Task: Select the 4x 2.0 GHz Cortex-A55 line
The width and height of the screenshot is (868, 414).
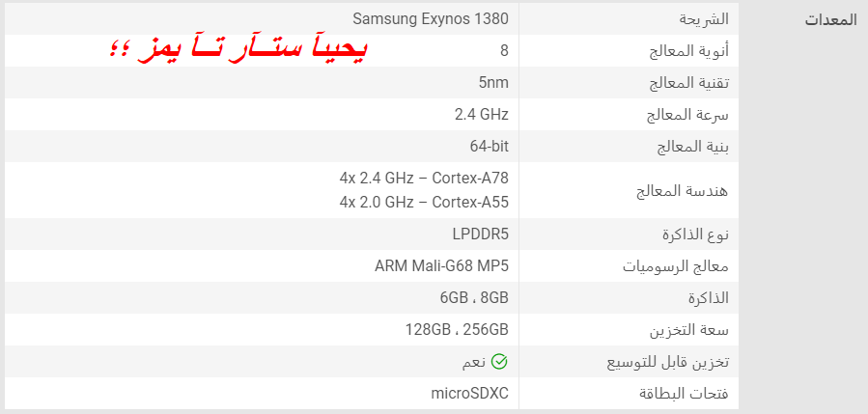Action: (424, 202)
